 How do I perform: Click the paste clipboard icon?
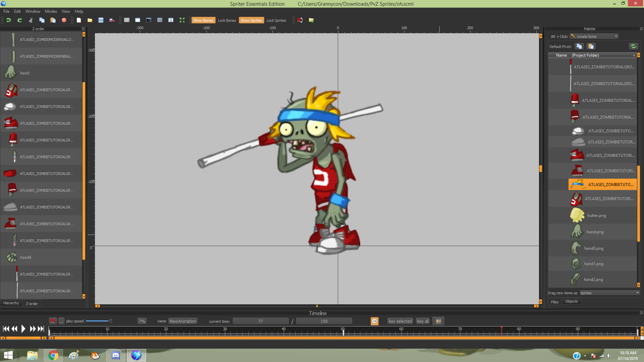point(53,20)
